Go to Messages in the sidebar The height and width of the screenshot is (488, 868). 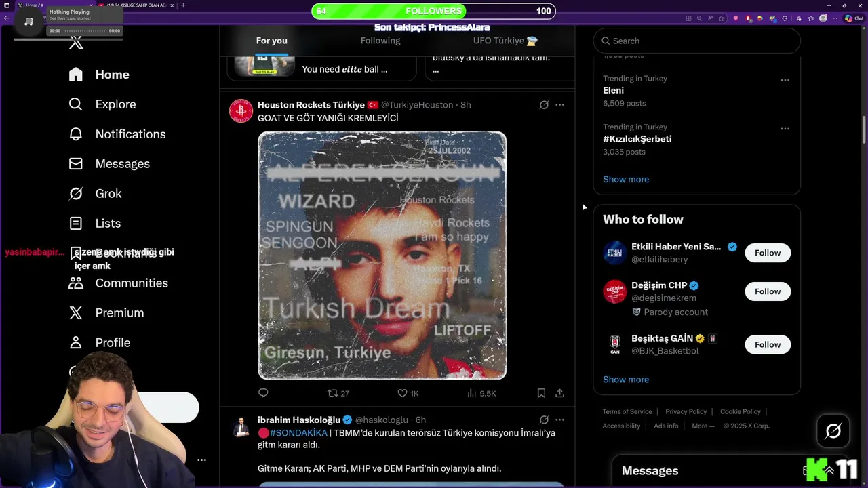pos(109,164)
